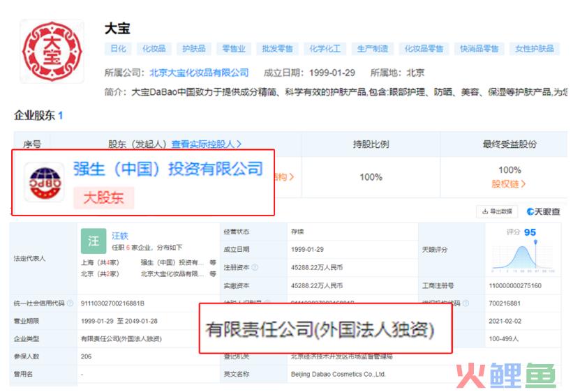Click the 持股比例 column header

(371, 144)
